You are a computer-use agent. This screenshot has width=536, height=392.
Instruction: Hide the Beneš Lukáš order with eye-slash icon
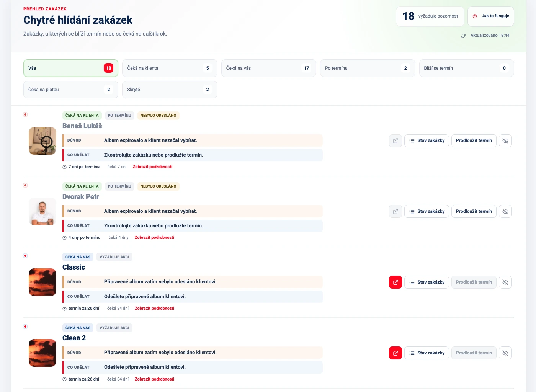pyautogui.click(x=505, y=141)
